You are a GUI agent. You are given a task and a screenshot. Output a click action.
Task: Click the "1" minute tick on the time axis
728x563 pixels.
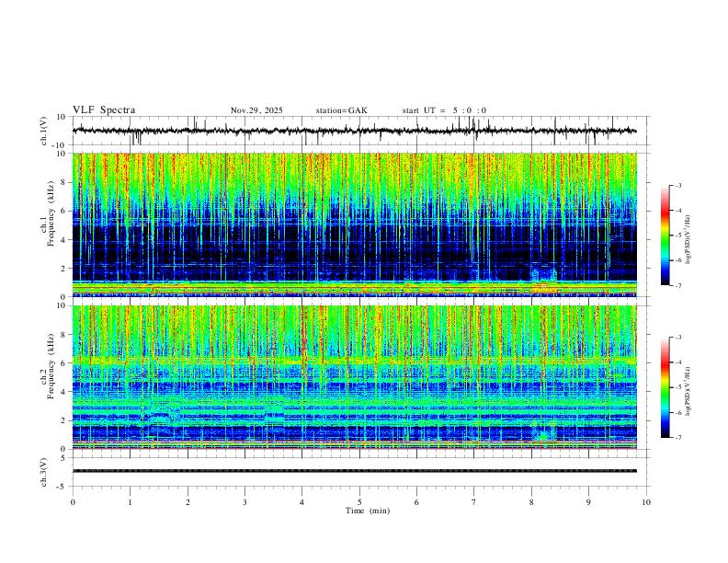tap(130, 502)
